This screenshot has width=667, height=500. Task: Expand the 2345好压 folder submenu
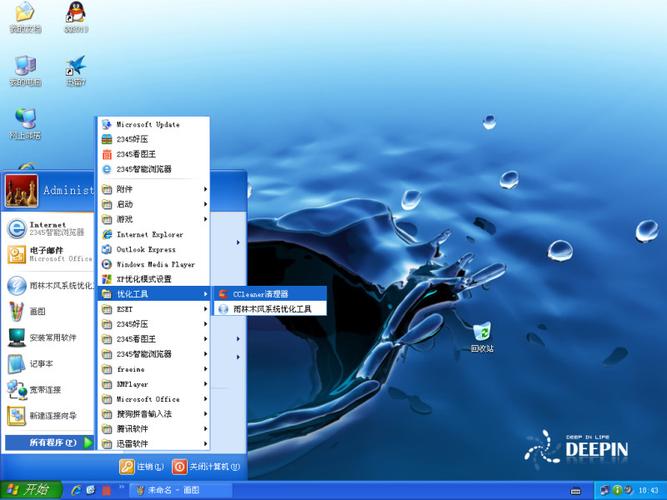click(x=154, y=324)
